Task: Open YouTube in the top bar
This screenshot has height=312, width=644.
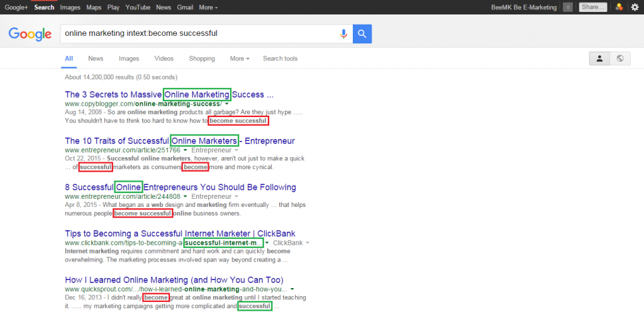Action: [138, 8]
